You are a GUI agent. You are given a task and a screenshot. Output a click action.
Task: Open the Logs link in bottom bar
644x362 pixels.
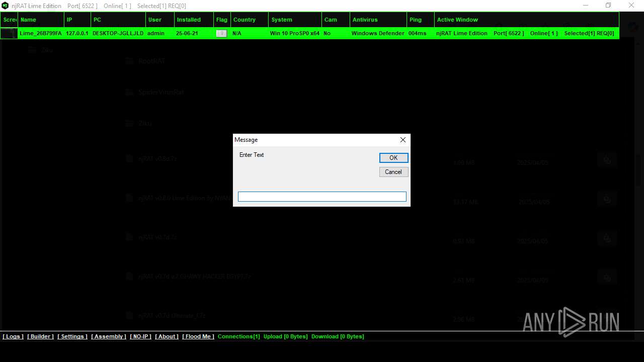coord(13,336)
